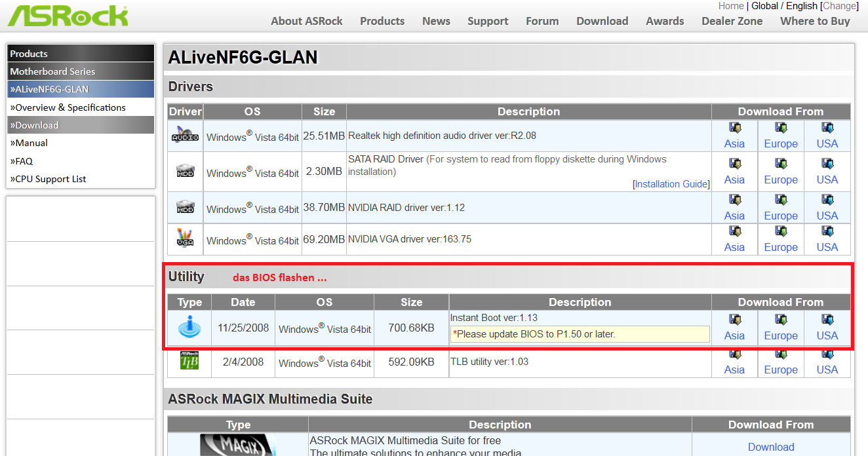Click Europe text link for NVIDIA VGA driver
Viewport: 868px width, 456px height.
pos(781,247)
